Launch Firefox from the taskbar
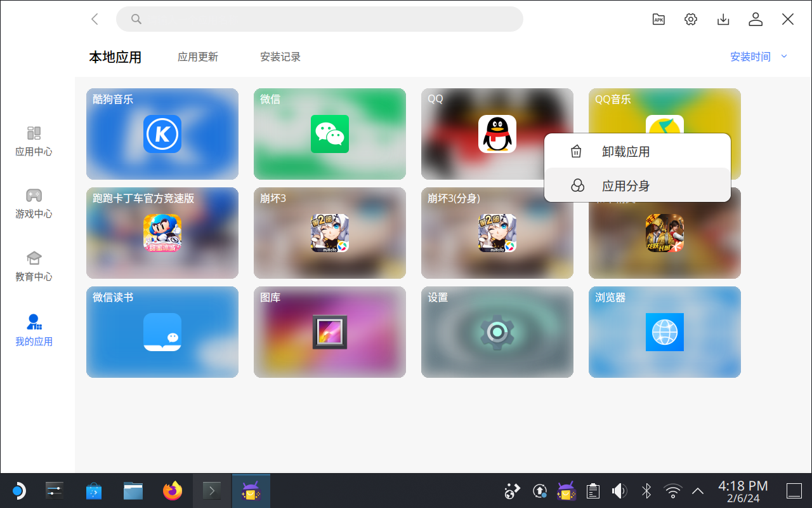Screen dimensions: 812x508 coord(173,491)
